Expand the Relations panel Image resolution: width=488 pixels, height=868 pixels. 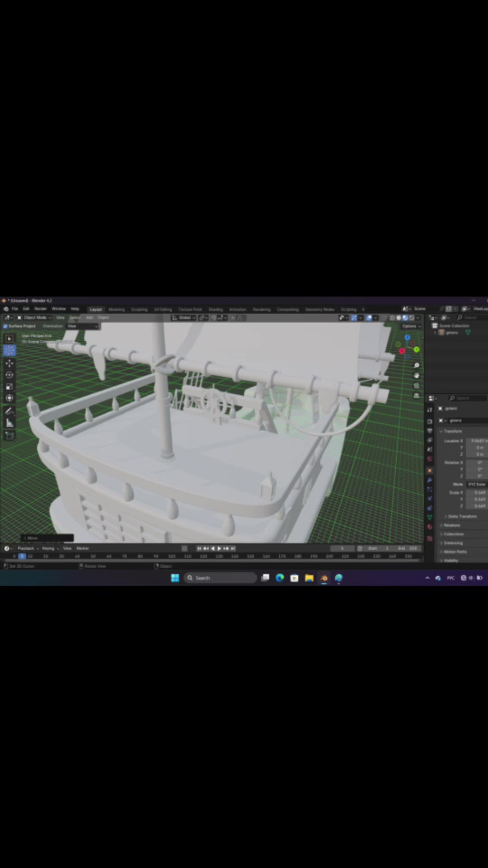pyautogui.click(x=451, y=525)
